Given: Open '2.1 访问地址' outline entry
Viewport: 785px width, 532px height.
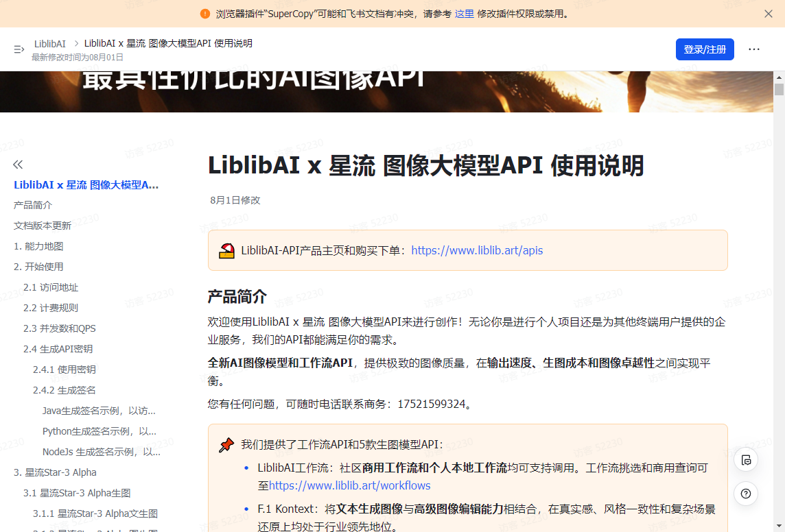Looking at the screenshot, I should pyautogui.click(x=51, y=287).
